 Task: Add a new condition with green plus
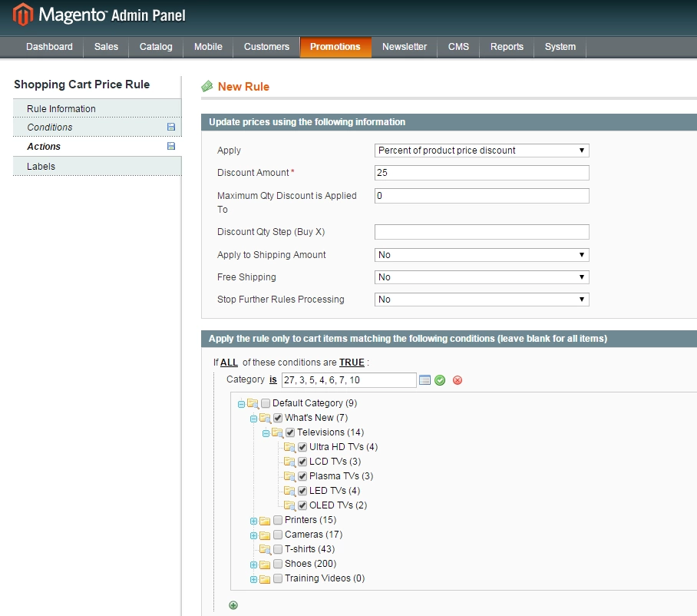coord(233,605)
